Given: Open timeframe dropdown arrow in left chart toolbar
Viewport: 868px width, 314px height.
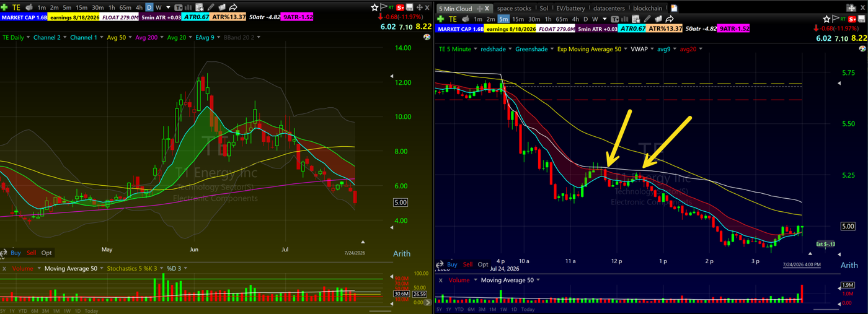Looking at the screenshot, I should 168,7.
